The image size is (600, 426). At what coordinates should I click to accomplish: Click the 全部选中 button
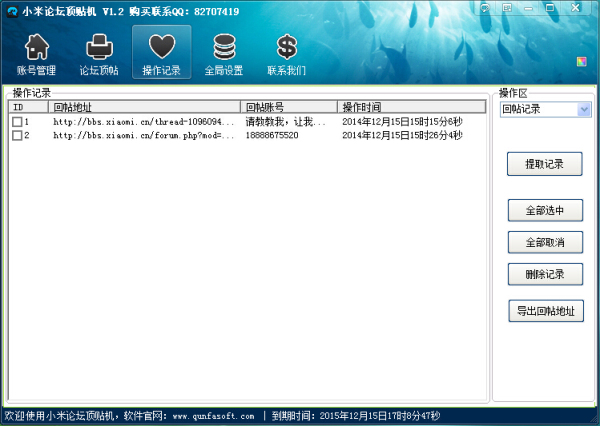[545, 210]
